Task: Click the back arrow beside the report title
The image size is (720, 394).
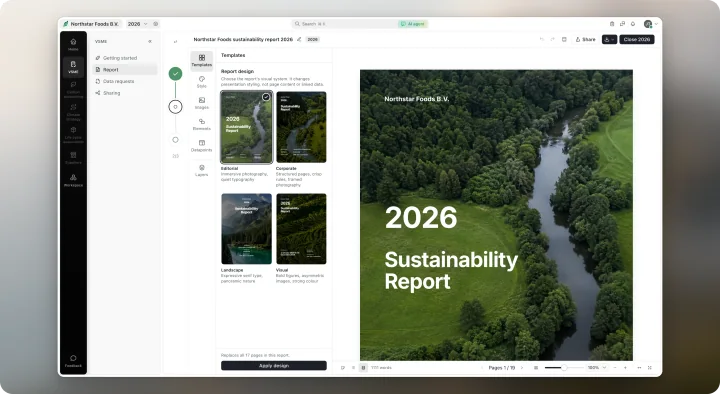Action: tap(175, 42)
